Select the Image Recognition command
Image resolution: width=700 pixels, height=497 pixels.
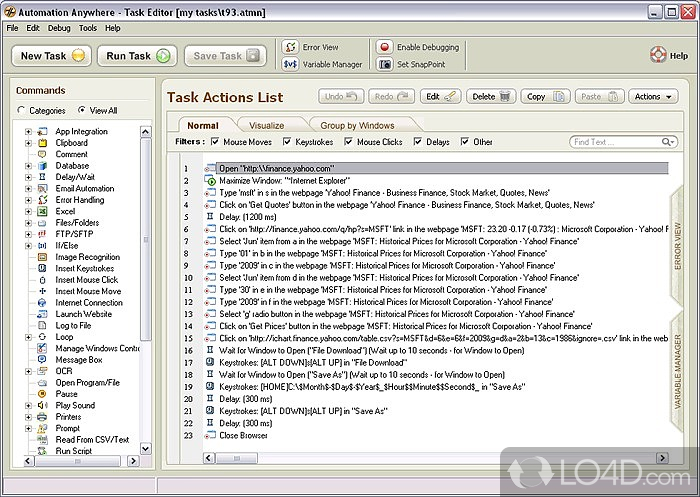pyautogui.click(x=87, y=257)
